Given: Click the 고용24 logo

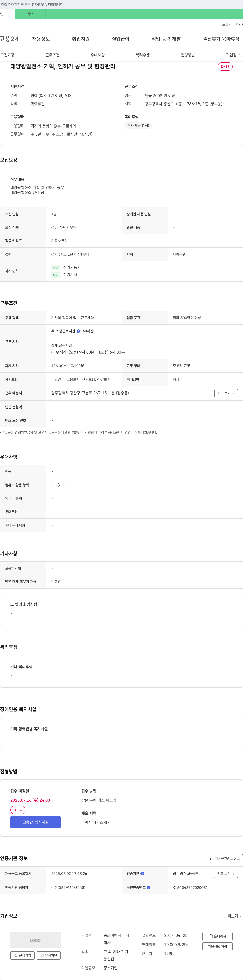Looking at the screenshot, I should click(x=9, y=39).
